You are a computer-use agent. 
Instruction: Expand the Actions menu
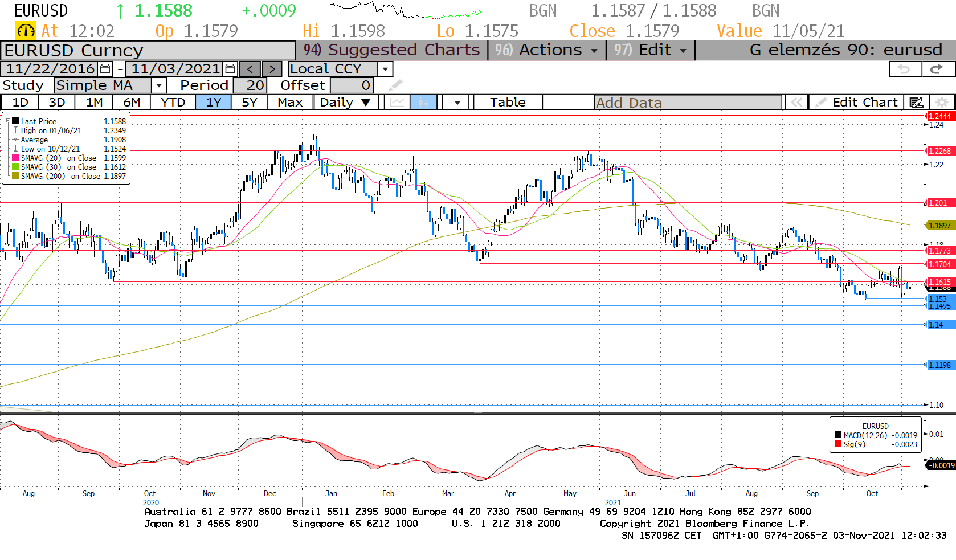548,50
